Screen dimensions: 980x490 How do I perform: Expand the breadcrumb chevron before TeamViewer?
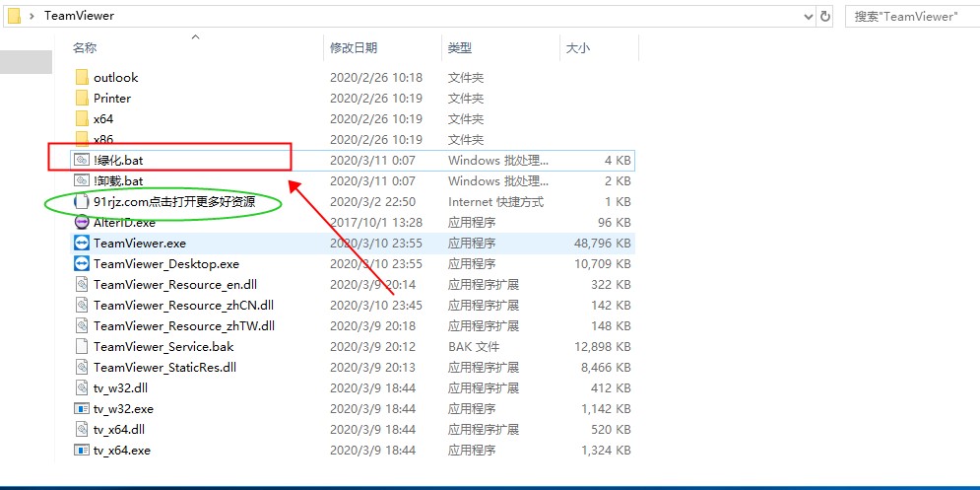pyautogui.click(x=33, y=16)
